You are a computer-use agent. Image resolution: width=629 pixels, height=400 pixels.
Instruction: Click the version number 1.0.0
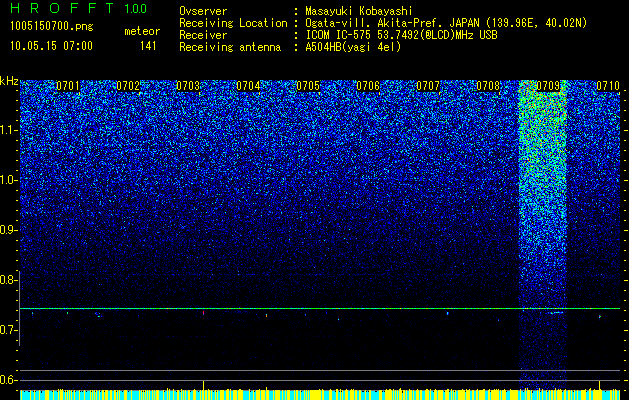(135, 9)
